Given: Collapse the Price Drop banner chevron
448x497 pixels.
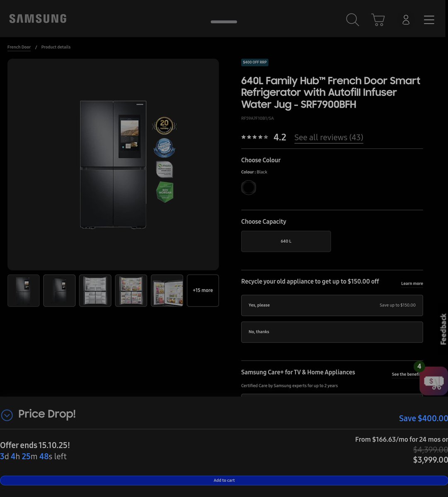Looking at the screenshot, I should pos(7,415).
